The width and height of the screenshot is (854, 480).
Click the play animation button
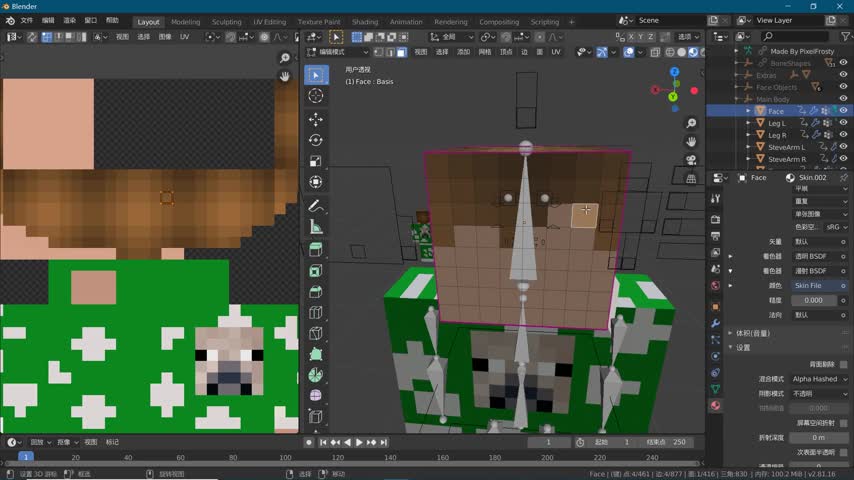point(359,442)
